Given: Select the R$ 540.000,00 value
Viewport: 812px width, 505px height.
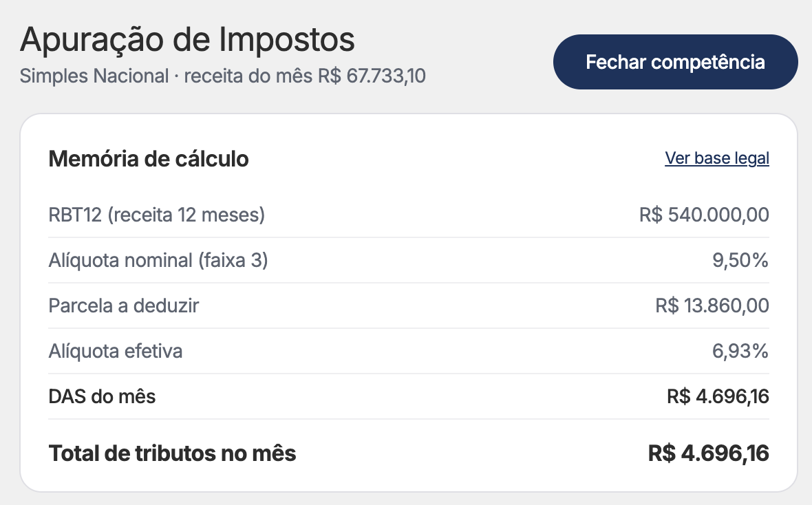Looking at the screenshot, I should tap(704, 215).
